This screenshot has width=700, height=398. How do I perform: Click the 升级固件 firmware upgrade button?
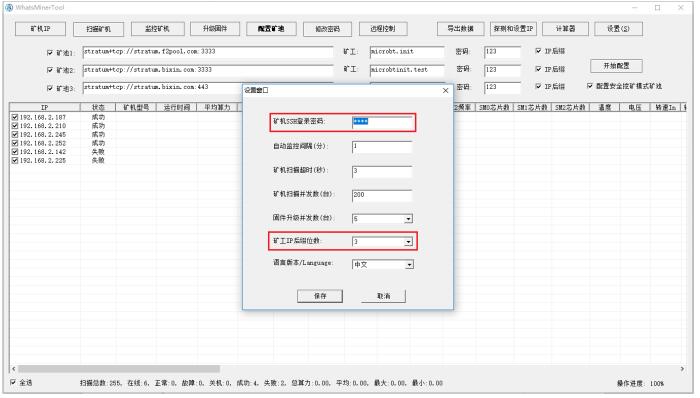point(215,29)
